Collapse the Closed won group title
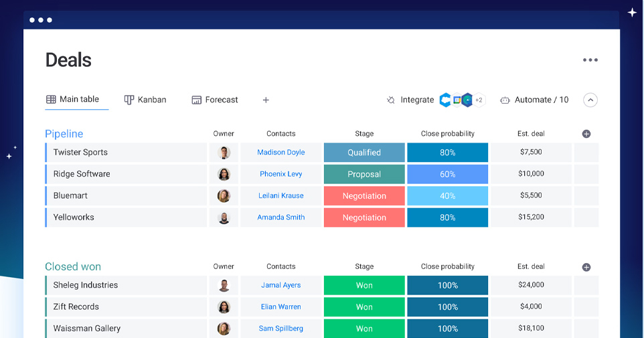 pos(73,267)
